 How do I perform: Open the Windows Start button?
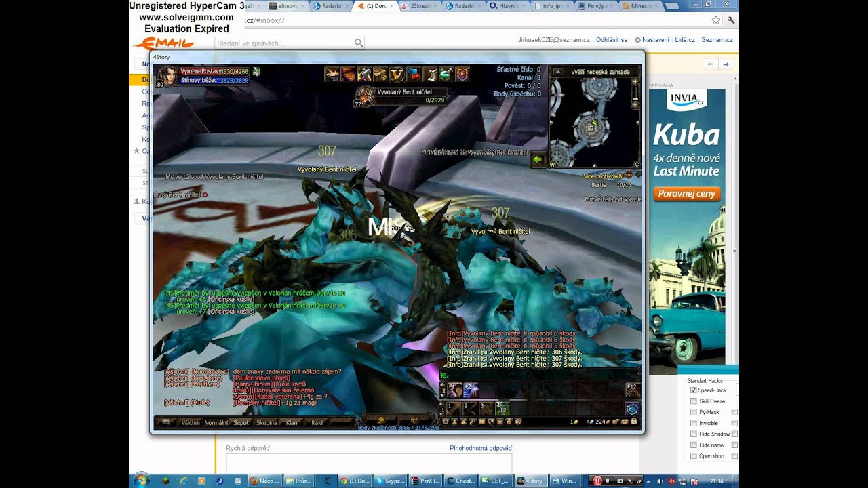tap(141, 481)
